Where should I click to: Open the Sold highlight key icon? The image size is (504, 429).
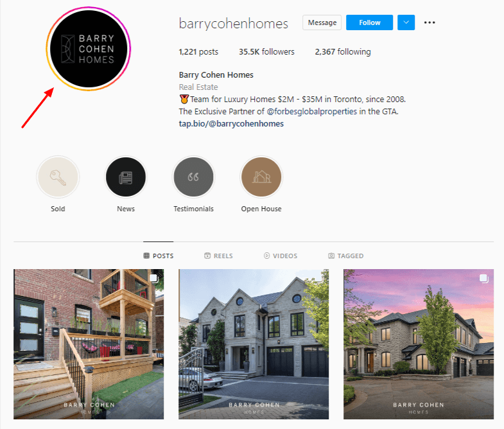(58, 177)
